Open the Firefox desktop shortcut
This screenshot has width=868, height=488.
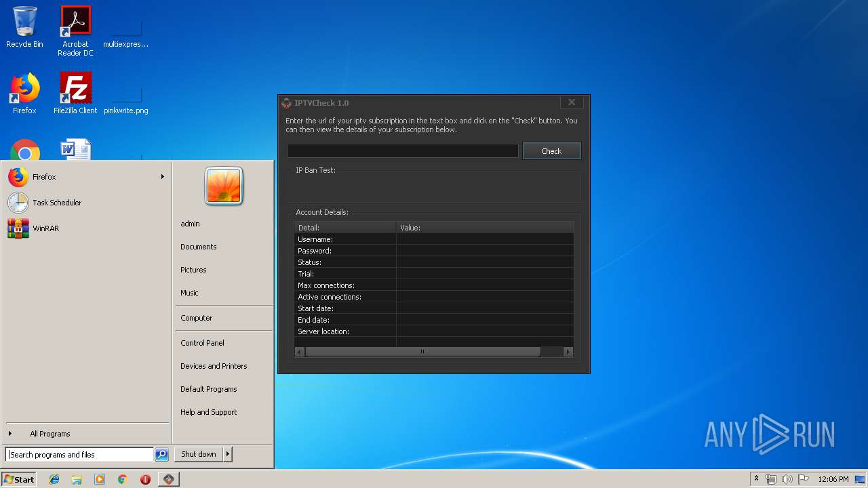pos(24,94)
